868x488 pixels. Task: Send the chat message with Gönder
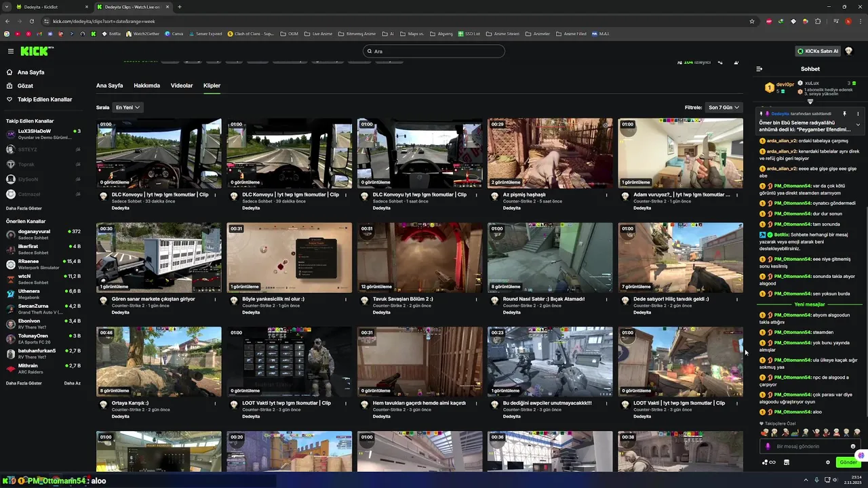click(x=848, y=462)
